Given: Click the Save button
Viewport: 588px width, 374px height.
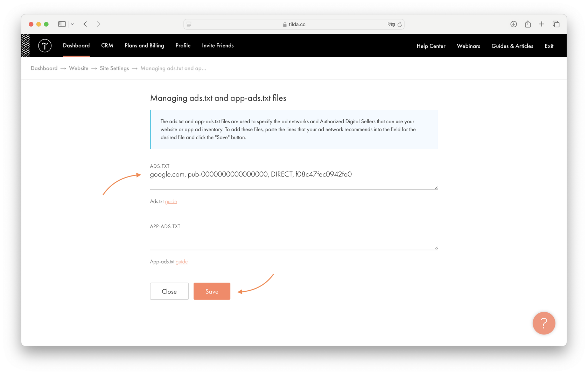Looking at the screenshot, I should click(x=212, y=291).
